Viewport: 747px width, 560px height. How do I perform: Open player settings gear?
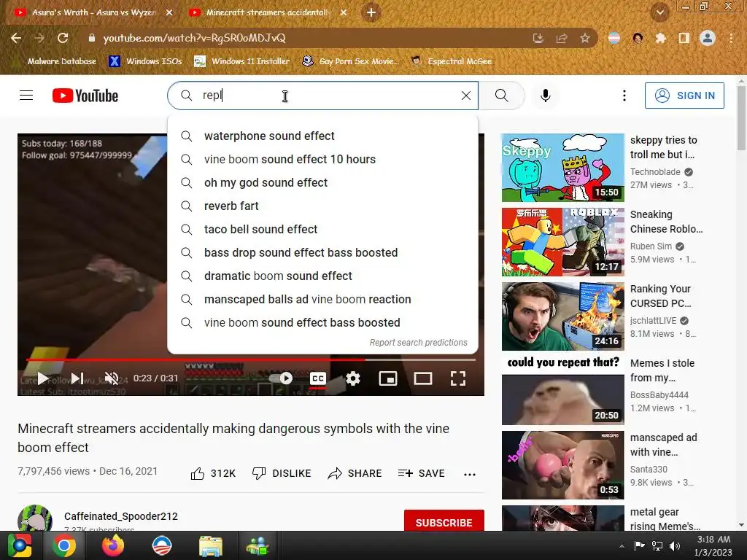[353, 378]
